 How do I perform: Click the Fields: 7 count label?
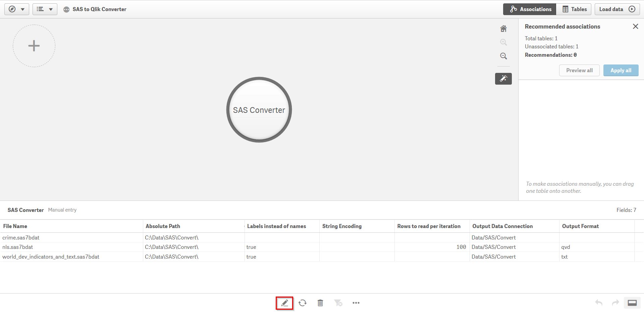click(626, 210)
